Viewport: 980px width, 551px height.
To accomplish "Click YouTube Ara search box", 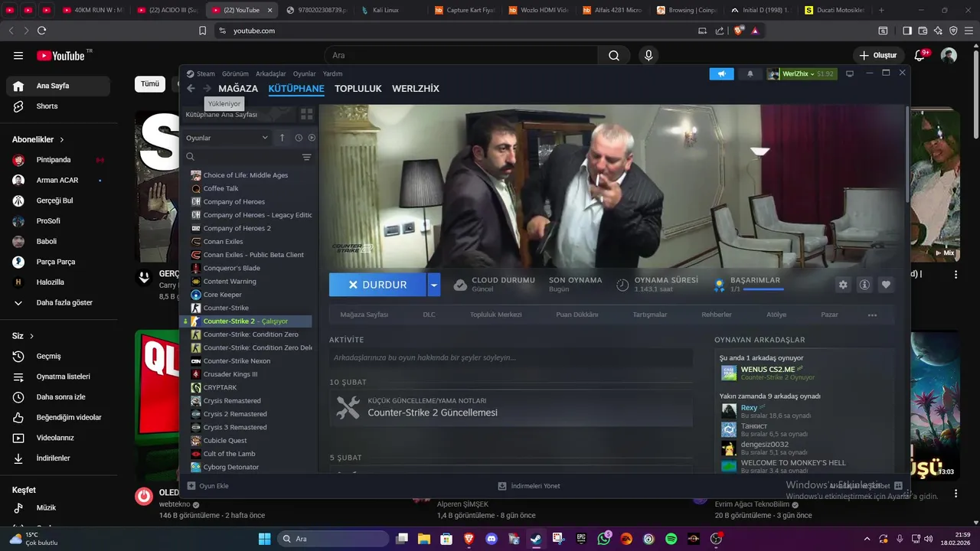I will [x=461, y=55].
